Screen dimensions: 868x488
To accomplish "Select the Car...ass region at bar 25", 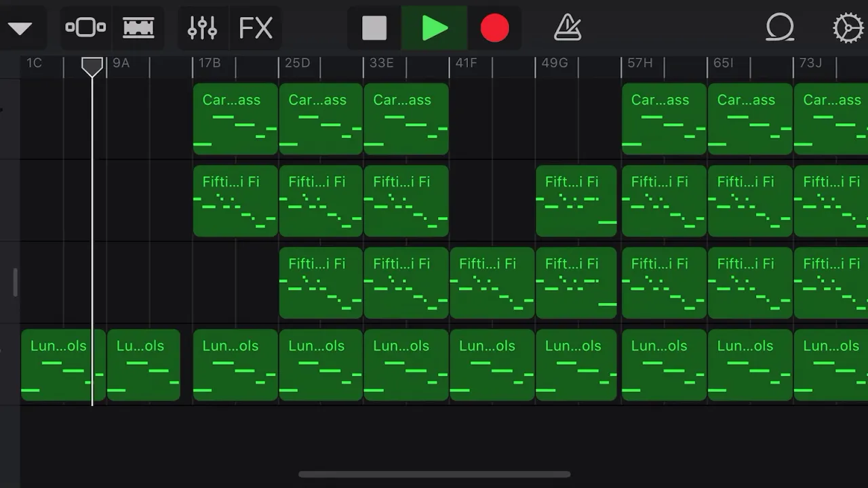I will click(321, 119).
